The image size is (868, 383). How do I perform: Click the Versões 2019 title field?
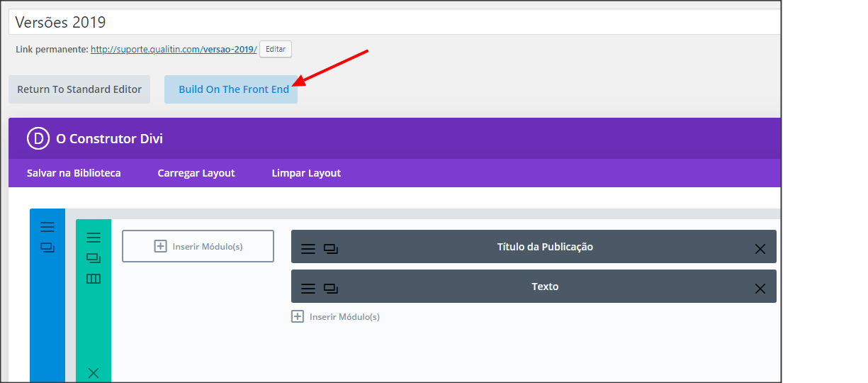[x=395, y=22]
